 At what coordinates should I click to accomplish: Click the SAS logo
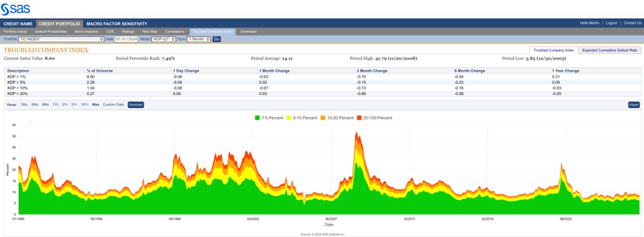[x=15, y=9]
